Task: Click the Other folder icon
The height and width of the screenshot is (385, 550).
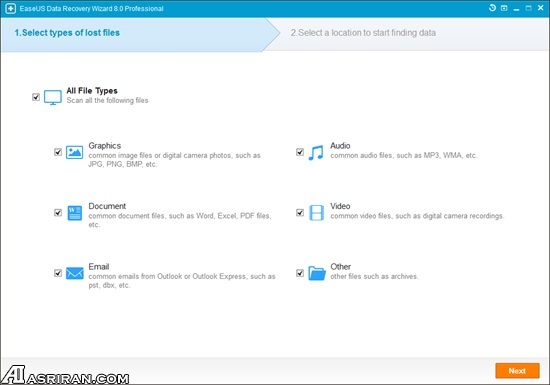Action: pos(317,273)
